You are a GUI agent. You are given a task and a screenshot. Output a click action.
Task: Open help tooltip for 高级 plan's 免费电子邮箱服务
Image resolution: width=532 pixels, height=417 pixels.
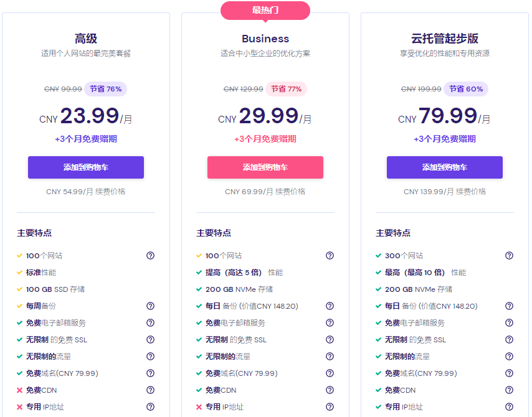tap(150, 323)
